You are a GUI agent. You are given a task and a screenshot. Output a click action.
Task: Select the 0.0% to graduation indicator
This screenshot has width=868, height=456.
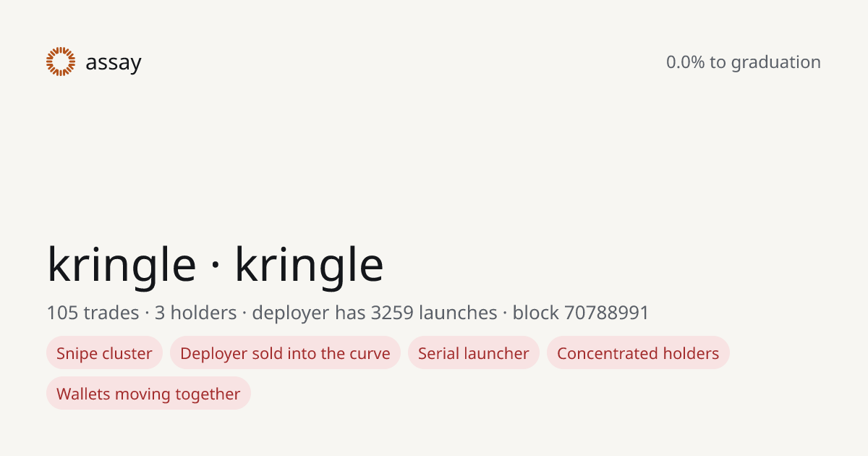(744, 62)
